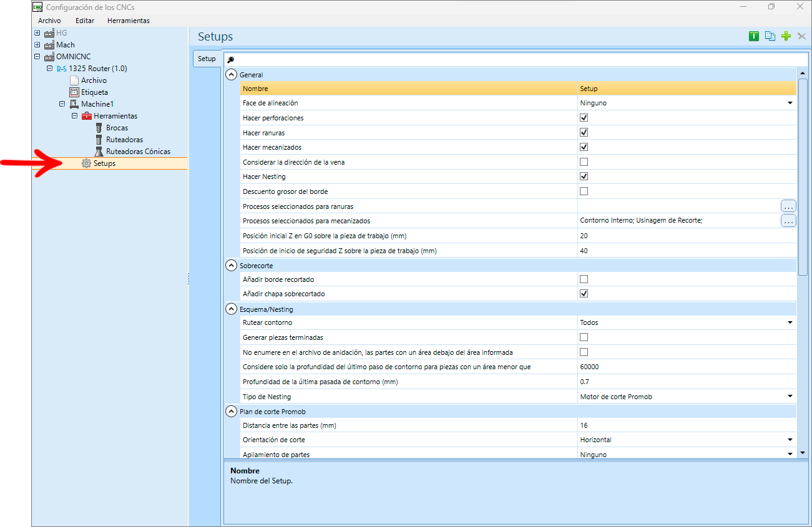Collapse the General section
812x527 pixels.
232,75
